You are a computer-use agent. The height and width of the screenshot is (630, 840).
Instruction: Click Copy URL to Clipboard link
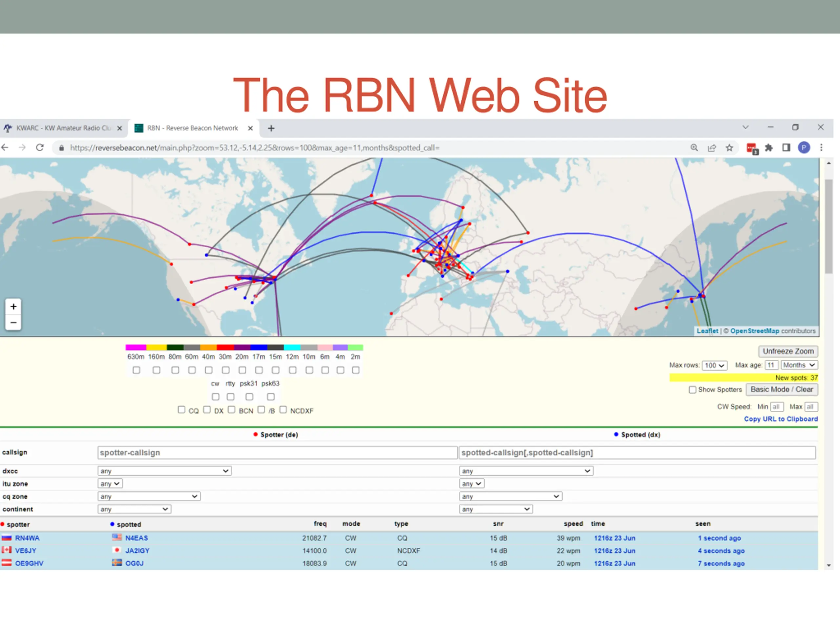pyautogui.click(x=781, y=419)
